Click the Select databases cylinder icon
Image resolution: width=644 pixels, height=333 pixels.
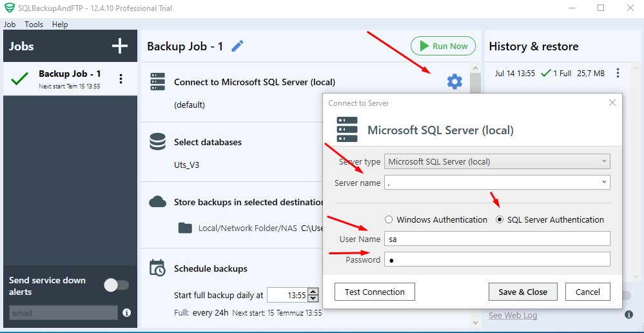(x=158, y=142)
